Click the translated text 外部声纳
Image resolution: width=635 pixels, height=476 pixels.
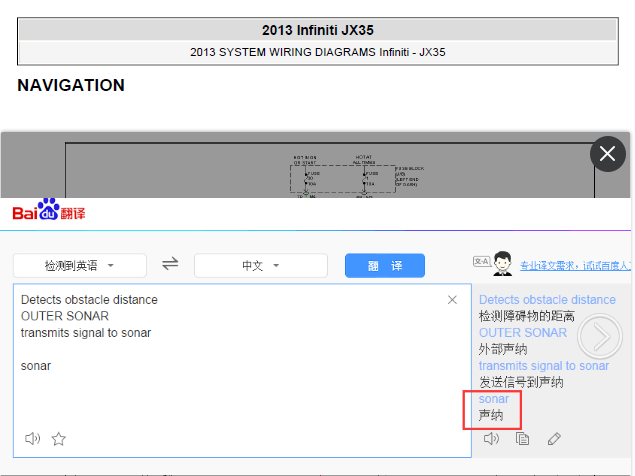(x=503, y=349)
